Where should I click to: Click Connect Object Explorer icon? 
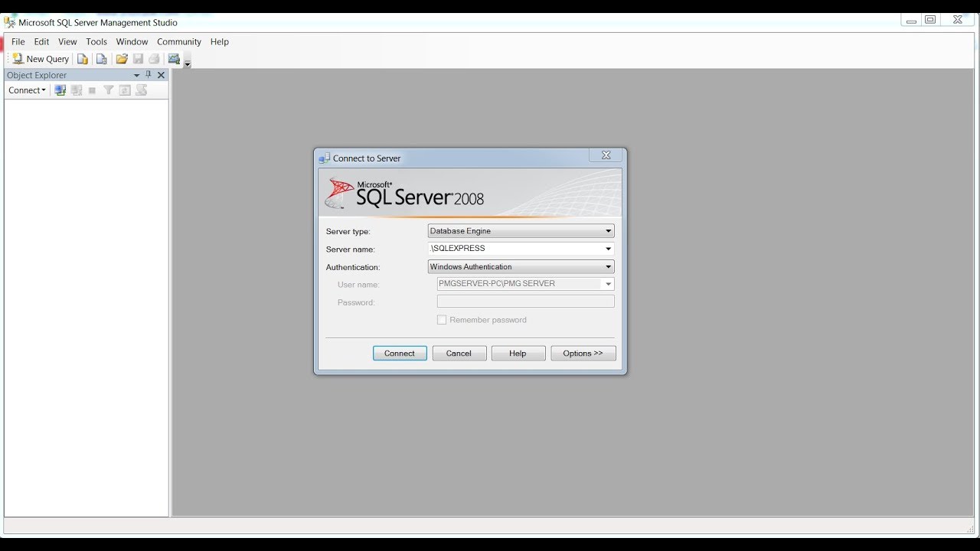60,90
